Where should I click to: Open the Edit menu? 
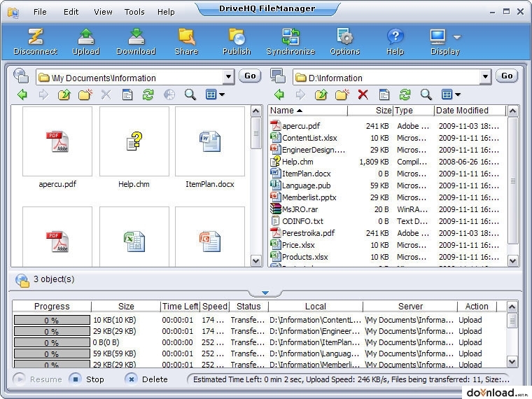71,12
